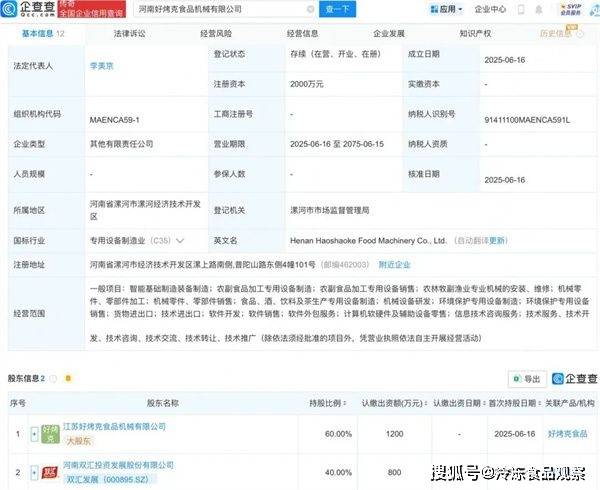Screen dimensions: 600x490
Task: Switch to the 经营信息 tab
Action: pos(302,34)
